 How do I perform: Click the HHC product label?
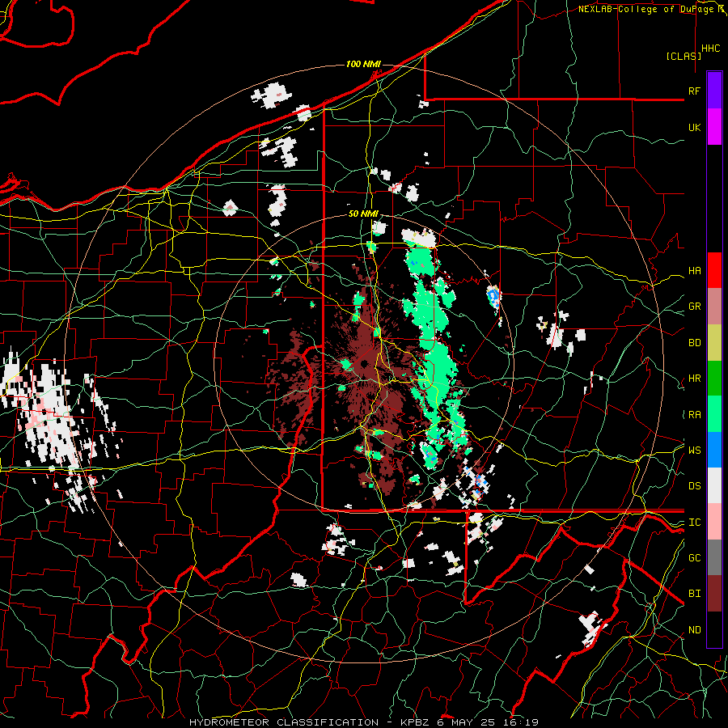tap(711, 49)
